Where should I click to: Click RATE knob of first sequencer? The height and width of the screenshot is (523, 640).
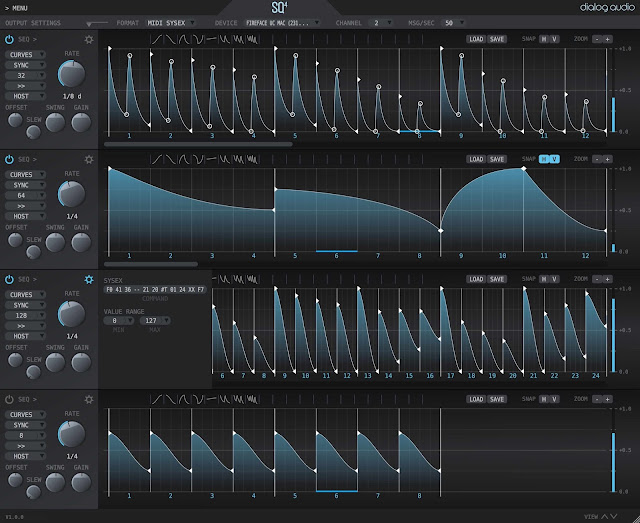pos(71,74)
